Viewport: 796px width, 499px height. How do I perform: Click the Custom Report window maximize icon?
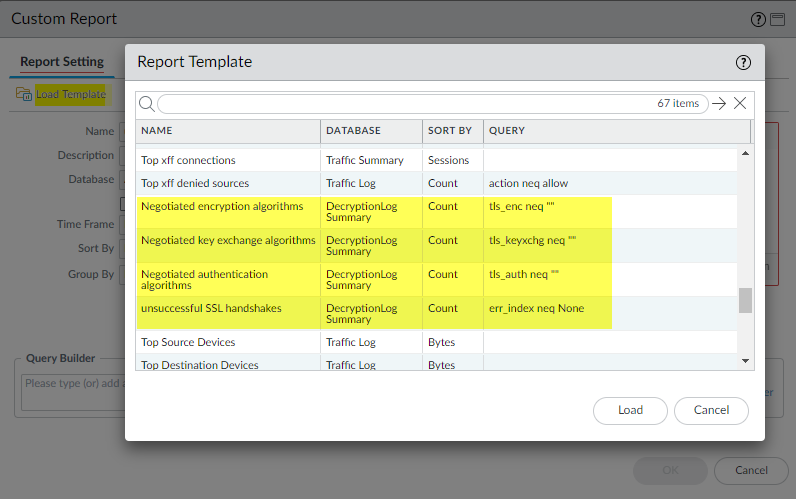[x=776, y=19]
